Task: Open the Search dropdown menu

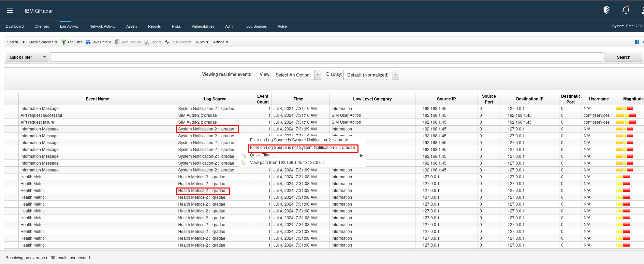Action: click(16, 42)
